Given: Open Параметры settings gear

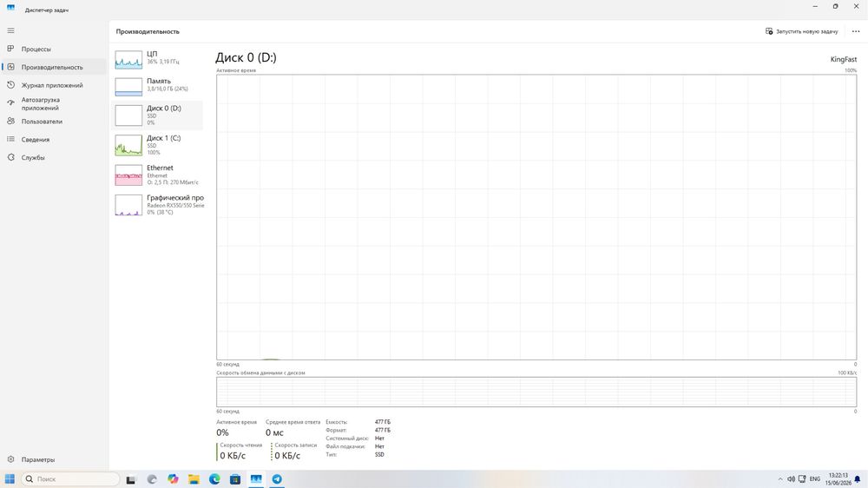Looking at the screenshot, I should (10, 459).
